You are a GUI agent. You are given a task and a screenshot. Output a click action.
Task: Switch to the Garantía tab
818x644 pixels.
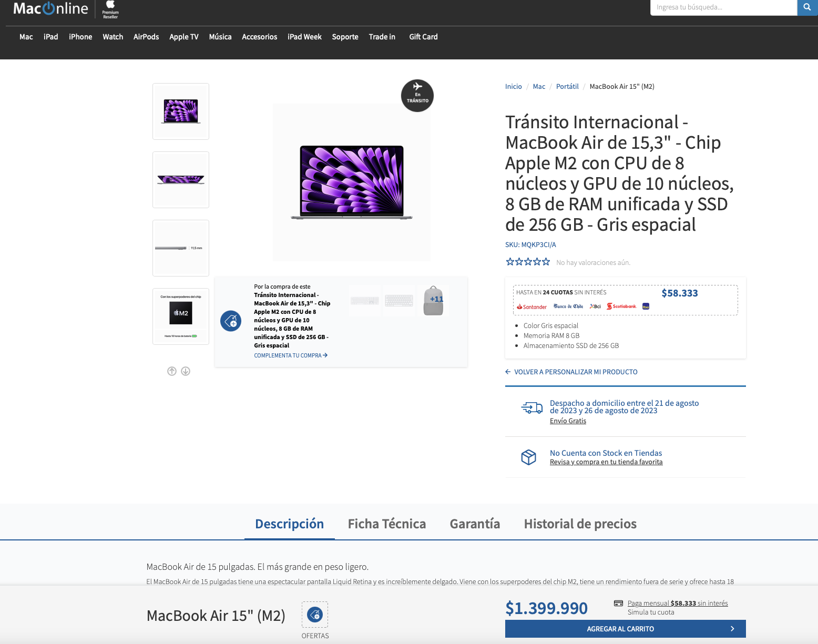tap(475, 524)
